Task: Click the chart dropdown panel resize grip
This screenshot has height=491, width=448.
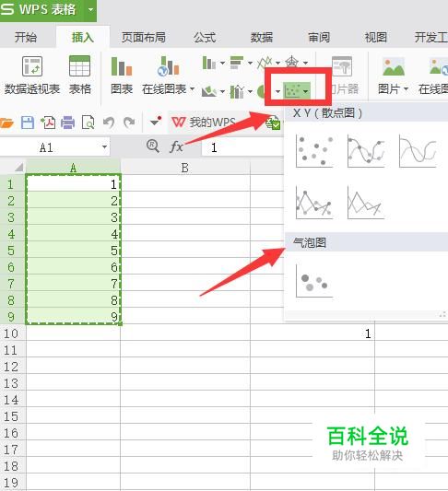Action: (x=442, y=315)
